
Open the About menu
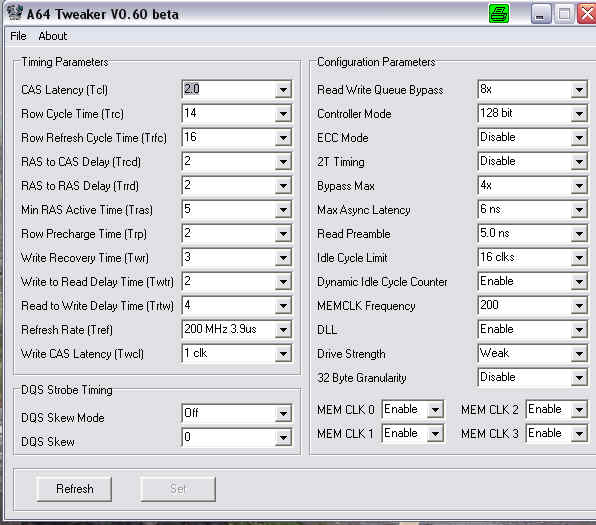[52, 36]
